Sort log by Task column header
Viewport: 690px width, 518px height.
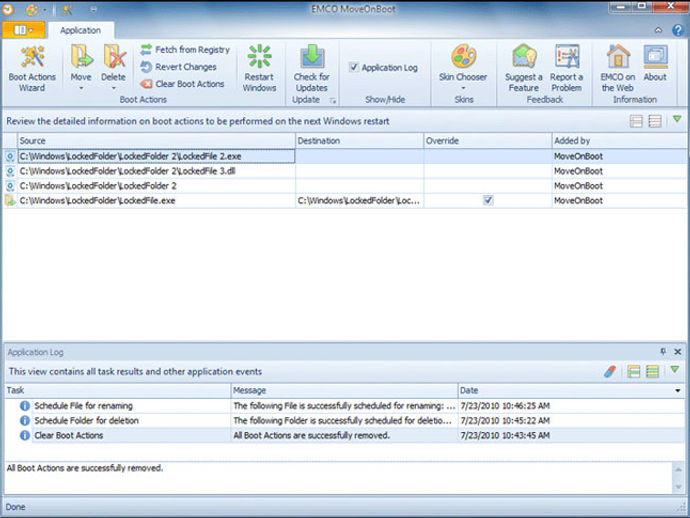click(x=117, y=390)
